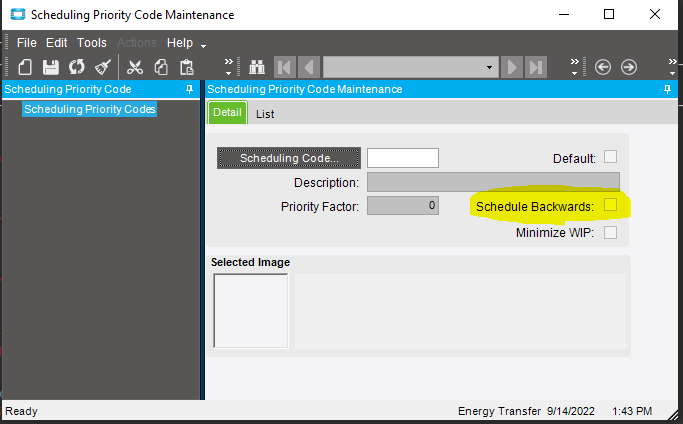This screenshot has height=424, width=683.
Task: Maximize the Scheduling Priority Code Maintenance window
Action: (609, 14)
